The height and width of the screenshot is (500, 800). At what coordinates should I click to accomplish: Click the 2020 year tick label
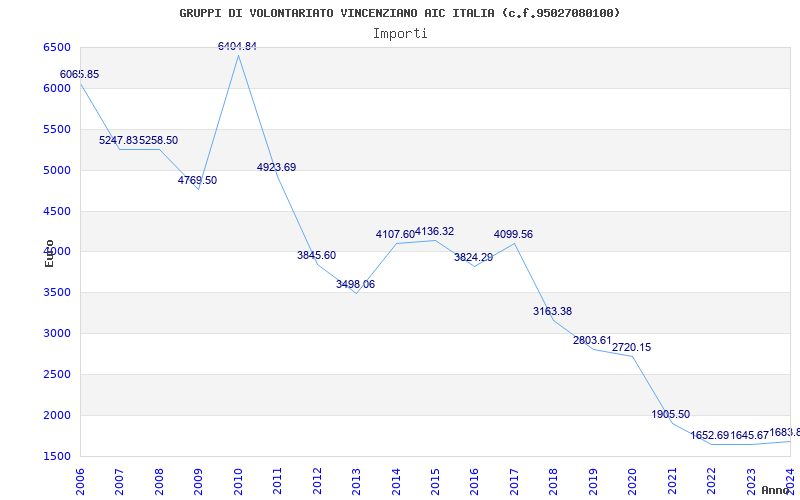[632, 482]
